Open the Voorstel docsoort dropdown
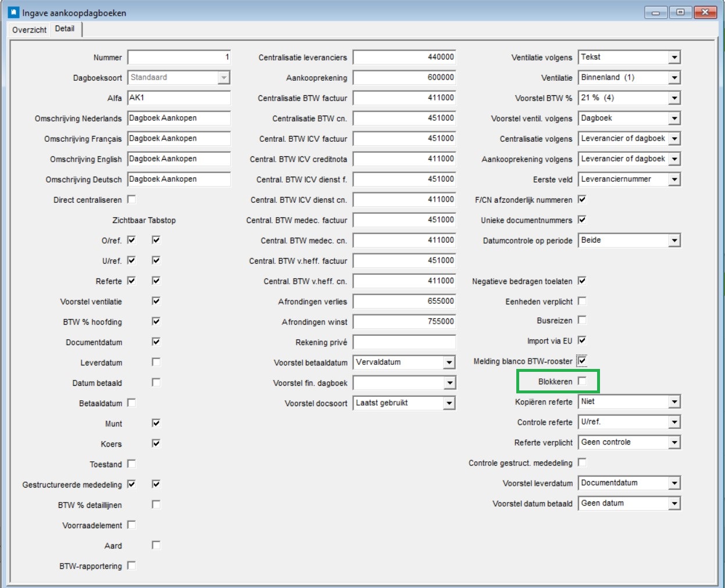 click(449, 403)
